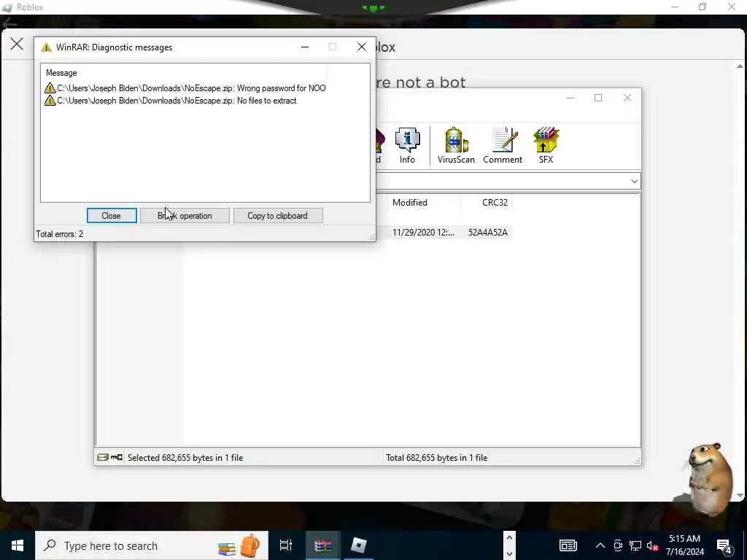Image resolution: width=747 pixels, height=560 pixels.
Task: Open the Info tool in WinRAR toolbar
Action: click(x=407, y=146)
